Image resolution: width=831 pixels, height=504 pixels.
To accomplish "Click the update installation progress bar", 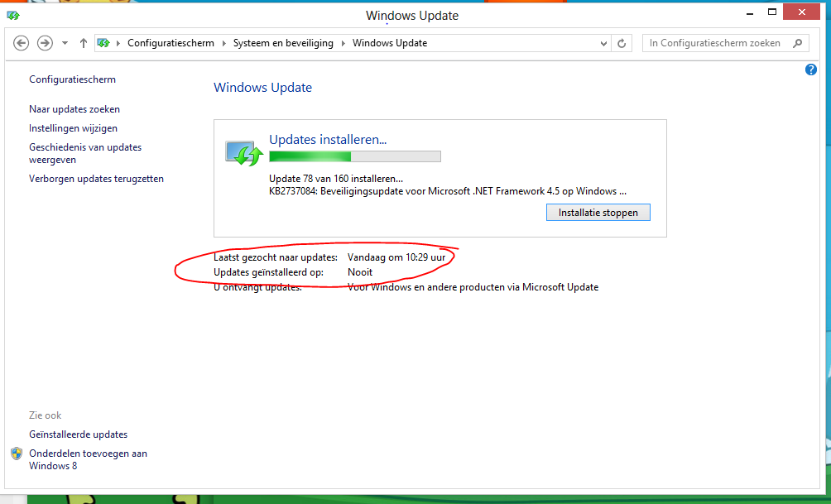I will coord(355,156).
